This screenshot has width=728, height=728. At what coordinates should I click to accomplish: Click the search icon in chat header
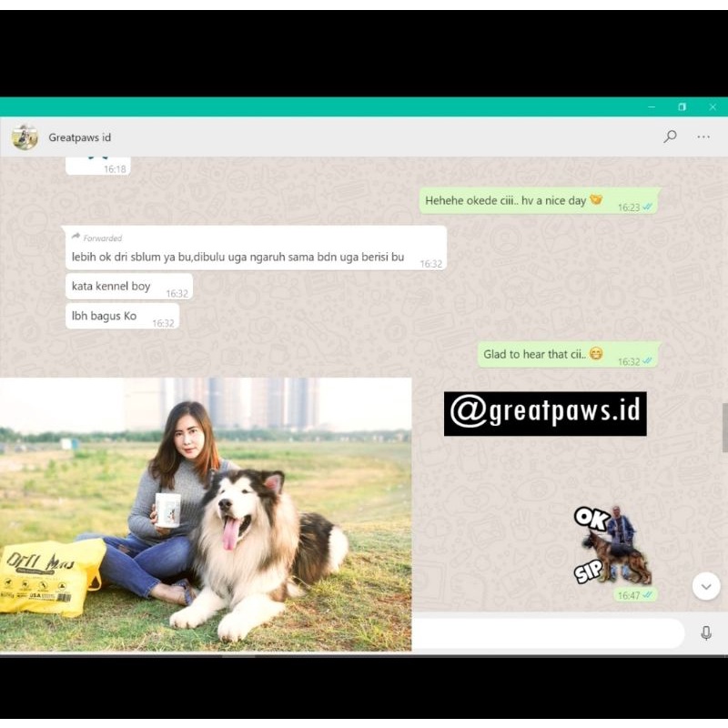[x=670, y=136]
